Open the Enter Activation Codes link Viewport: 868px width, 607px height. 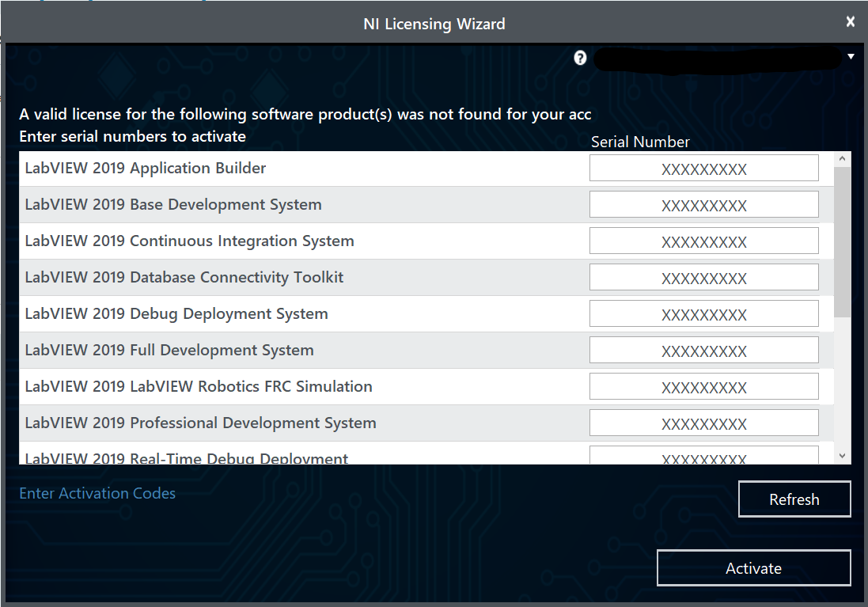point(97,493)
